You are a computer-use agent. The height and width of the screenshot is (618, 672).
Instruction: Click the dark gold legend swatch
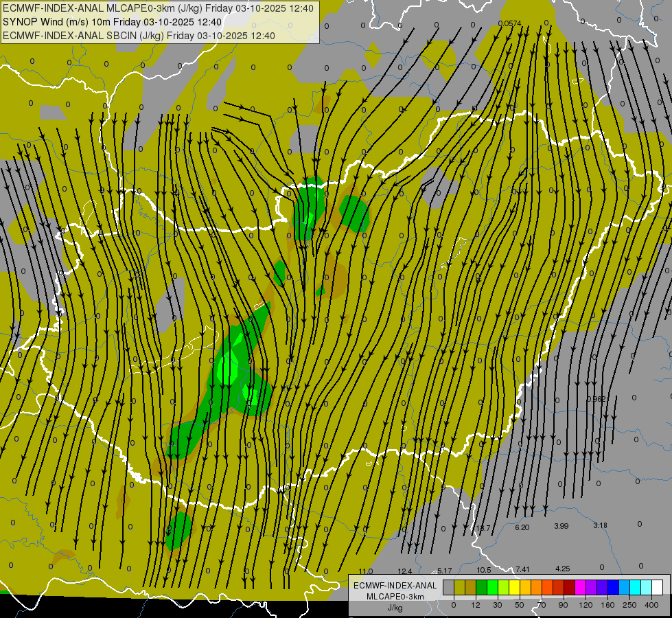471,587
